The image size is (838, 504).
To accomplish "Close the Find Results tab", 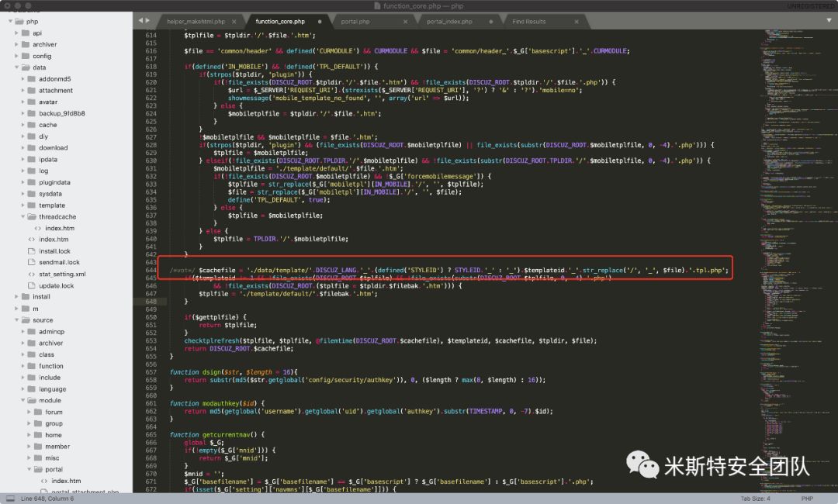I will [576, 22].
